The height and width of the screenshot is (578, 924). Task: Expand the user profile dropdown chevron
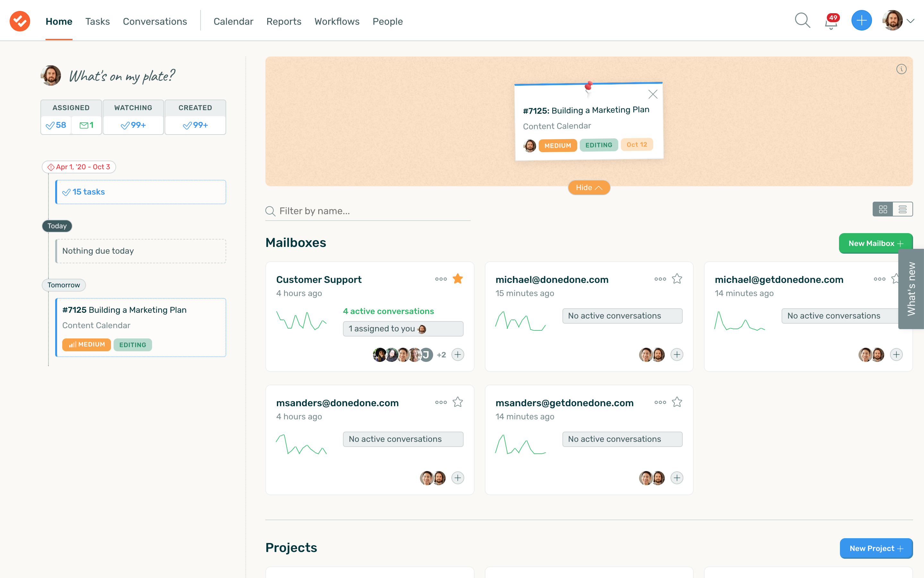(911, 21)
